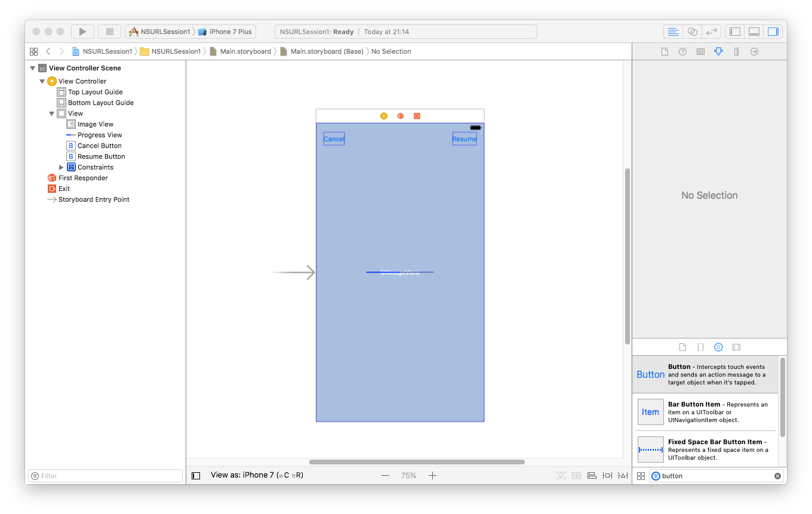This screenshot has width=812, height=514.
Task: Expand the Constraints group
Action: pyautogui.click(x=61, y=167)
